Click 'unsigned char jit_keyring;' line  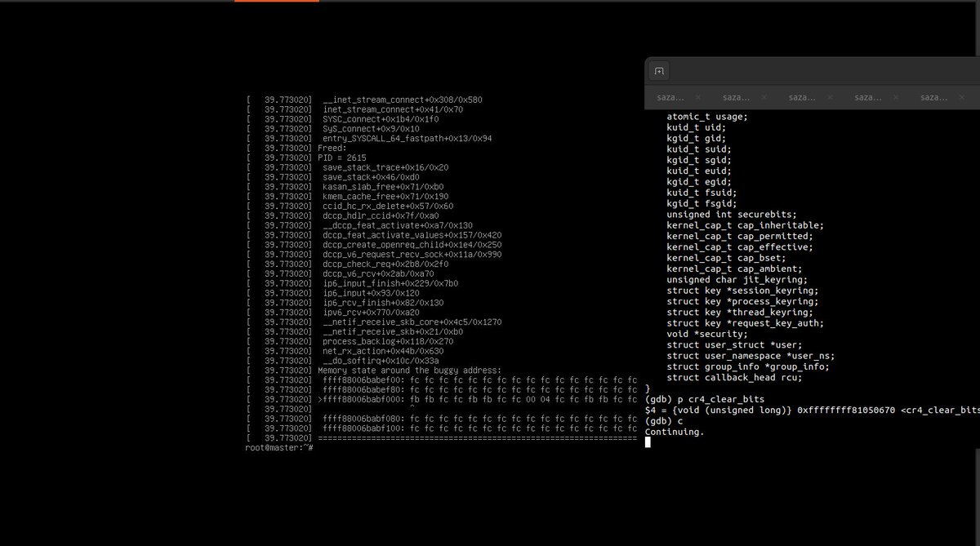pyautogui.click(x=737, y=280)
